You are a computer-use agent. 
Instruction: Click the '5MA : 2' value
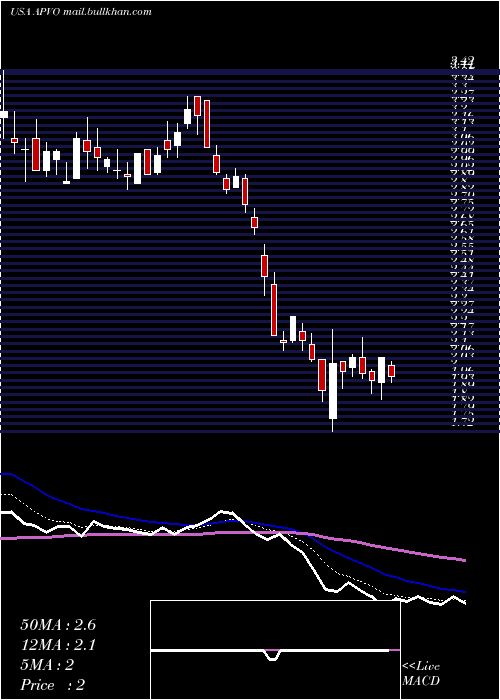pos(47,665)
